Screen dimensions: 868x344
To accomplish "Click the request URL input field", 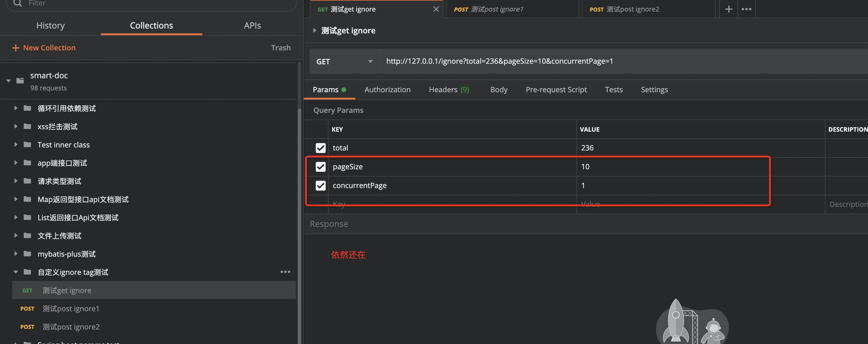I will [x=624, y=61].
